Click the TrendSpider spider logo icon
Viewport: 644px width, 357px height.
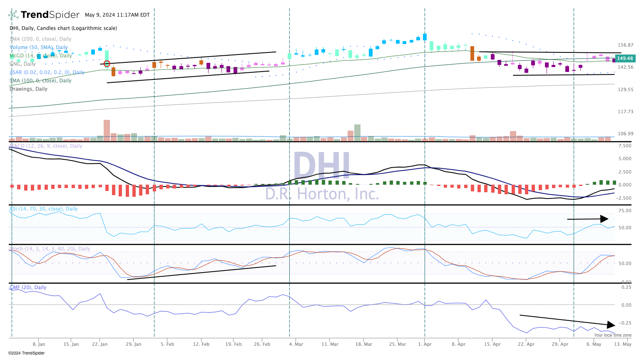13,15
